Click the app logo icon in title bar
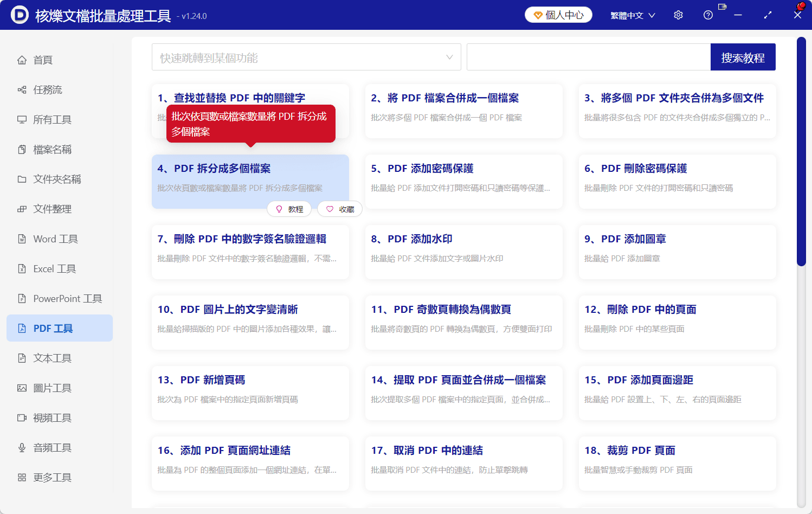Viewport: 812px width, 514px height. tap(20, 15)
